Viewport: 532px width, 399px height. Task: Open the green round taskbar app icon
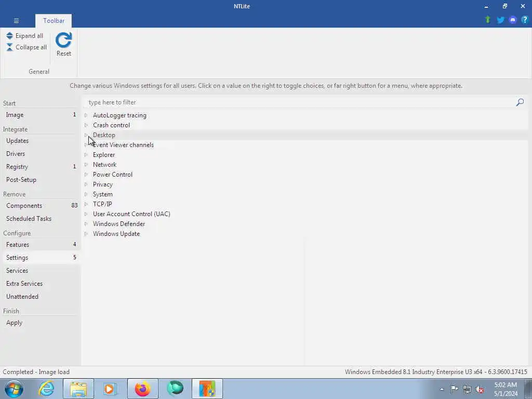click(x=175, y=388)
